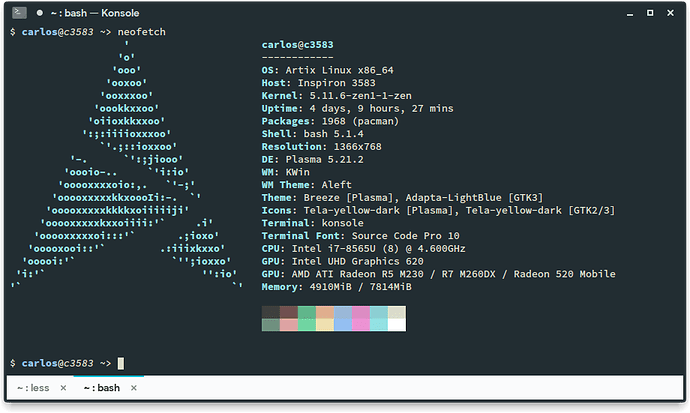Click the dark gray swatch starting top row

(270, 312)
